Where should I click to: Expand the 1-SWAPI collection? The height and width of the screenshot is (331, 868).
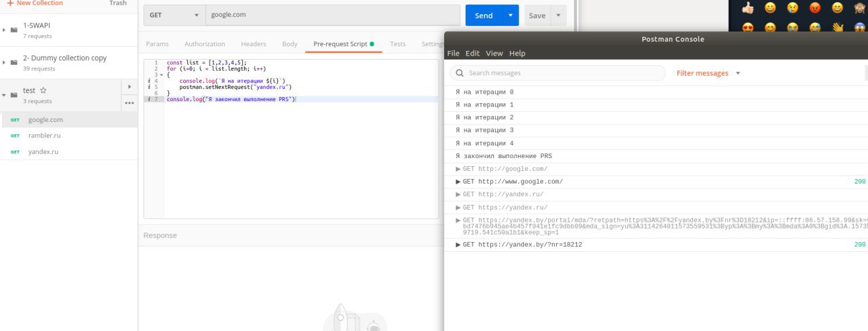4,30
